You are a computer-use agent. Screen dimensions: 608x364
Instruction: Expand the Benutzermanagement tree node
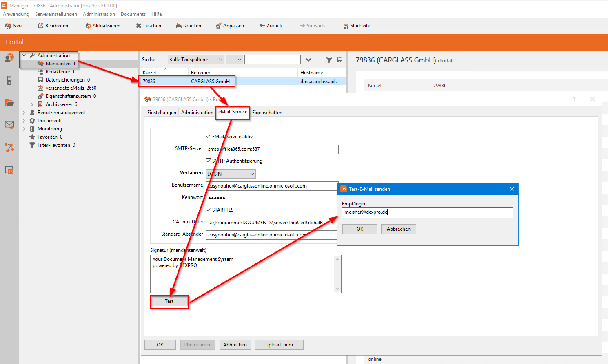coord(24,113)
